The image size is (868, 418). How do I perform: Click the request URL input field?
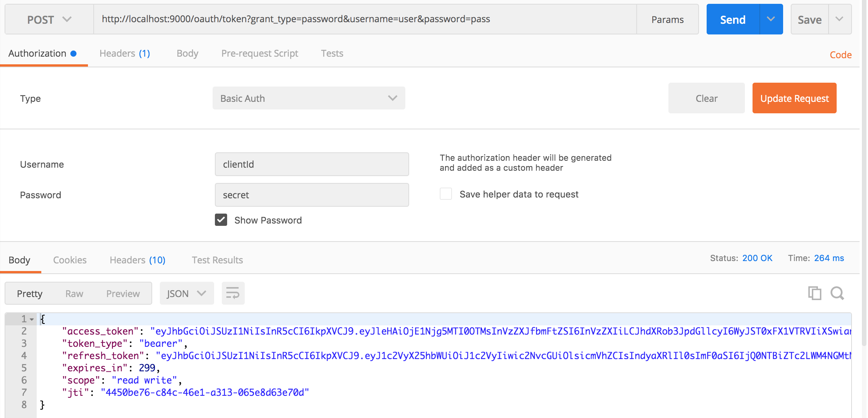tap(365, 19)
